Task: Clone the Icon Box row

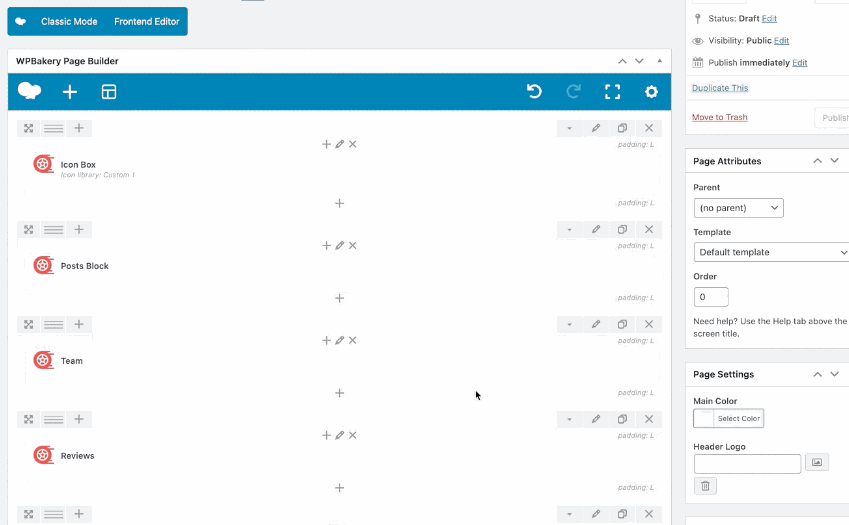Action: click(x=623, y=128)
